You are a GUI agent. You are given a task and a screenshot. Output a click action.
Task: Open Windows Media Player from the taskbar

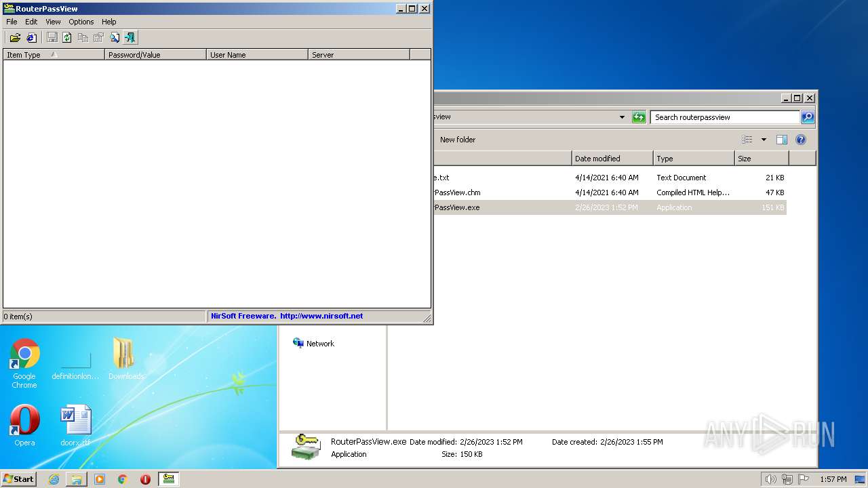tap(100, 479)
